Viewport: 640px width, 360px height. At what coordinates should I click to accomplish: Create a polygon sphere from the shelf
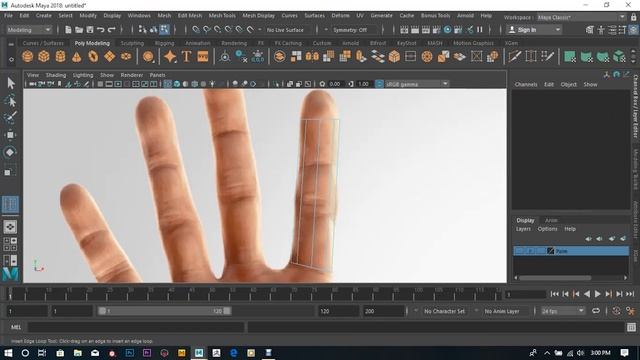point(27,56)
